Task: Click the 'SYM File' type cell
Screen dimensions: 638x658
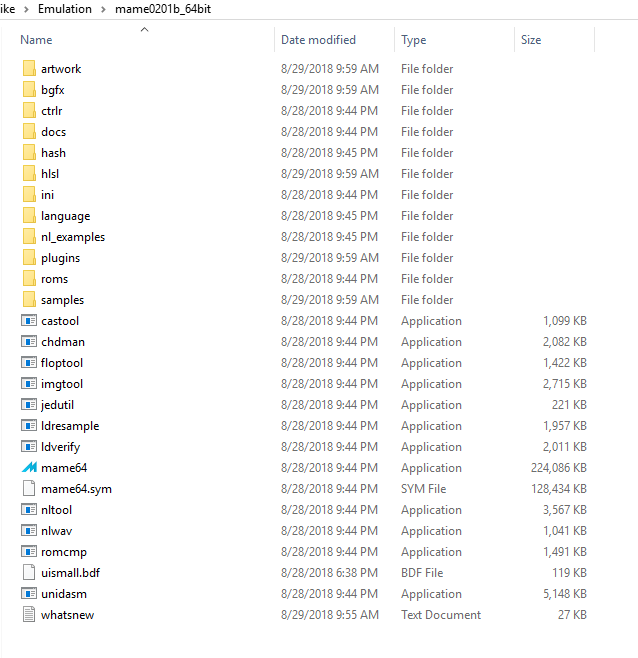Action: tap(424, 488)
